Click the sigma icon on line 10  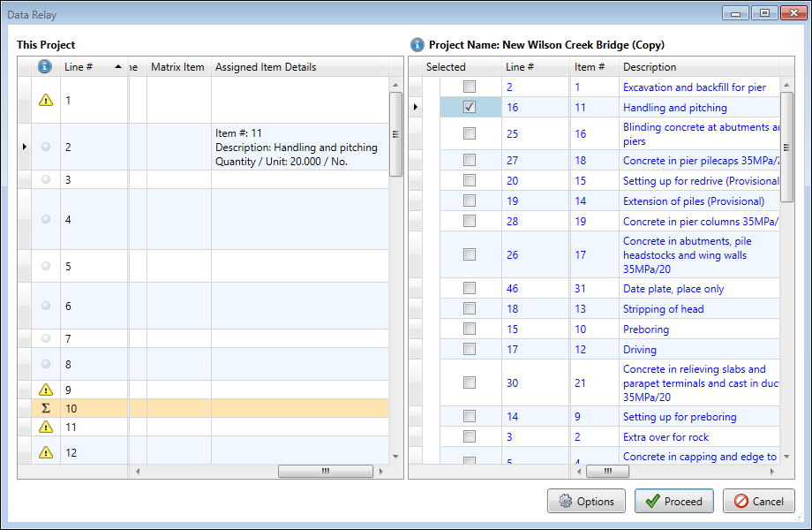[46, 408]
